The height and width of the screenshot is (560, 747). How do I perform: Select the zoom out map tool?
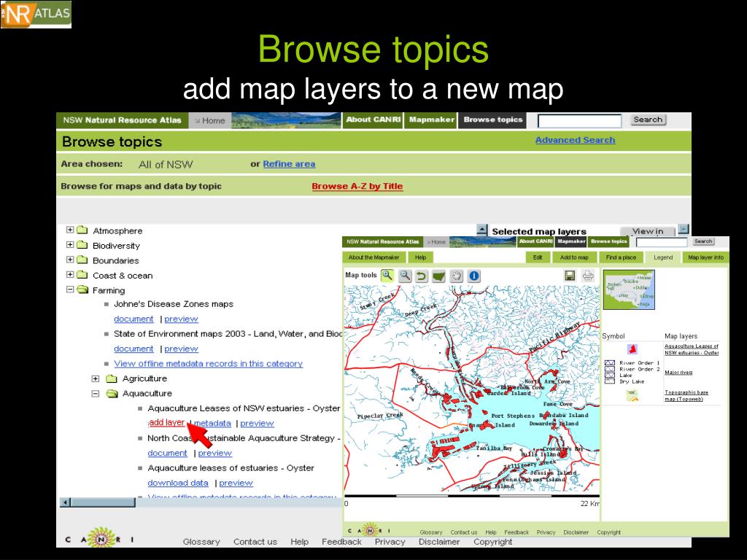[405, 276]
